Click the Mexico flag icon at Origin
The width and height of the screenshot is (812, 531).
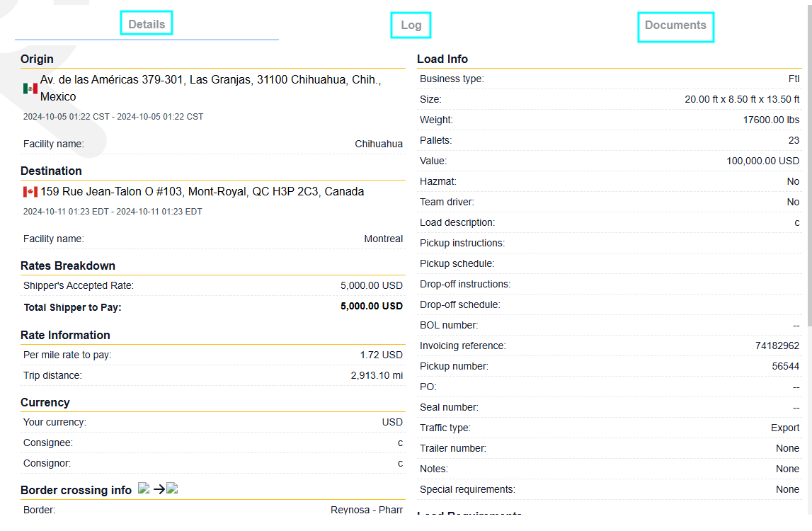pos(30,88)
